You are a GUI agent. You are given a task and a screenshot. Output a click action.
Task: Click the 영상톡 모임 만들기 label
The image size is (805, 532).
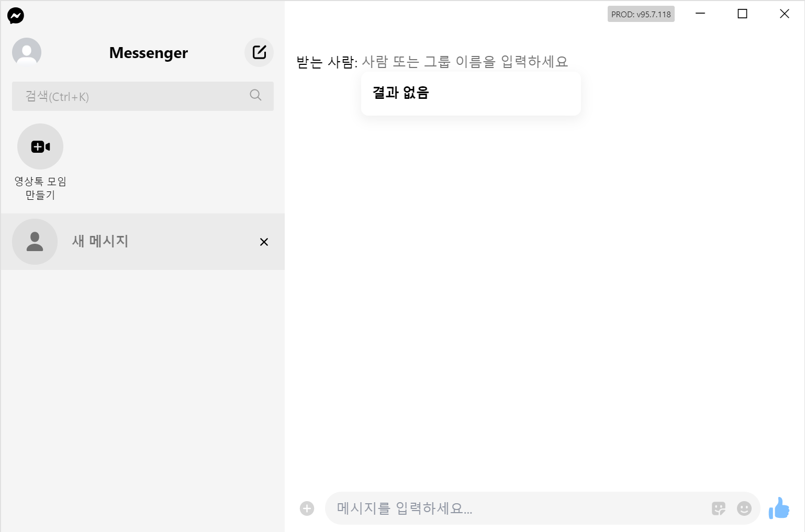(x=40, y=188)
